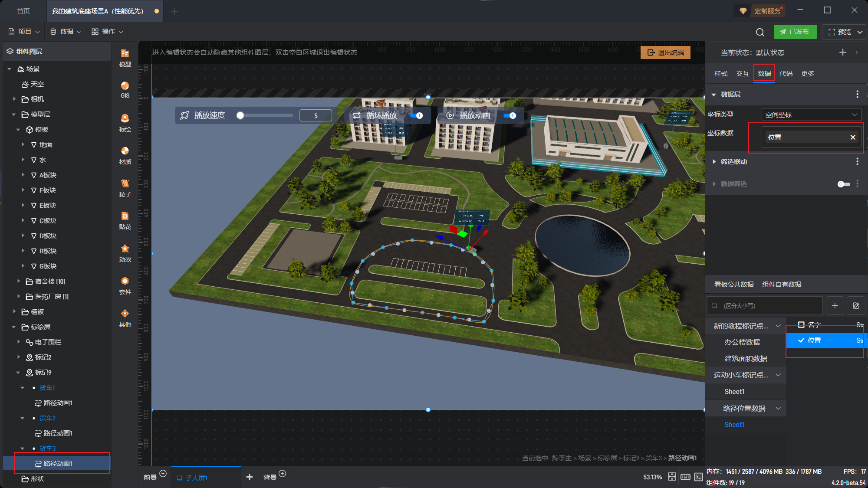This screenshot has height=488, width=868.
Task: Click the 播放速度 slider handle
Action: tap(240, 115)
